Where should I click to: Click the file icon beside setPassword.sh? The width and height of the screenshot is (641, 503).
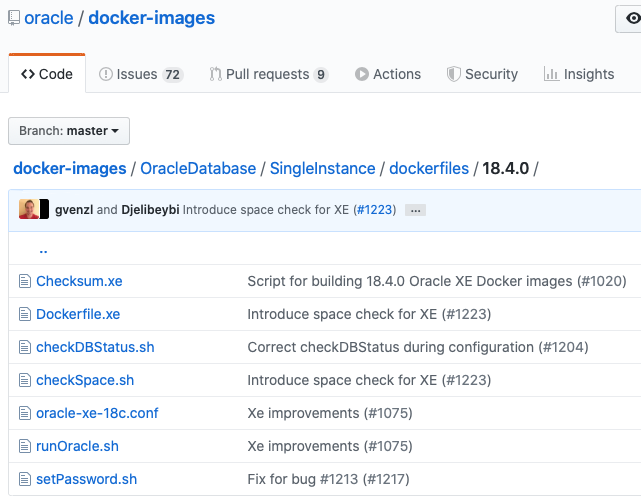25,480
